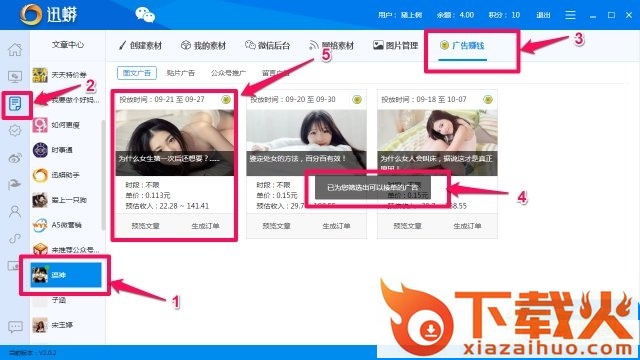Viewport: 640px width, 360px height.
Task: Click 预览文章 on the 09-20 至 09-30 card
Action: point(276,226)
